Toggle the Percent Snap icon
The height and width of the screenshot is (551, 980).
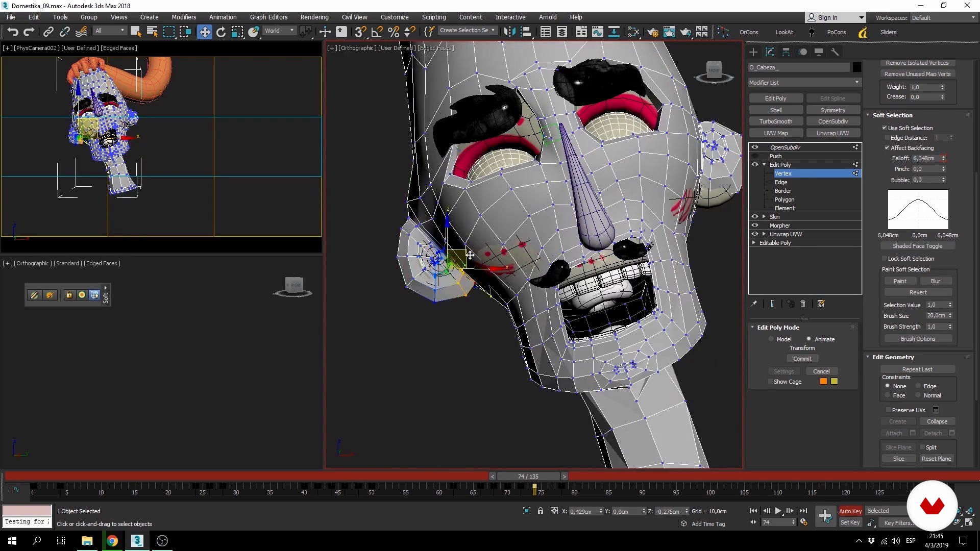point(393,32)
